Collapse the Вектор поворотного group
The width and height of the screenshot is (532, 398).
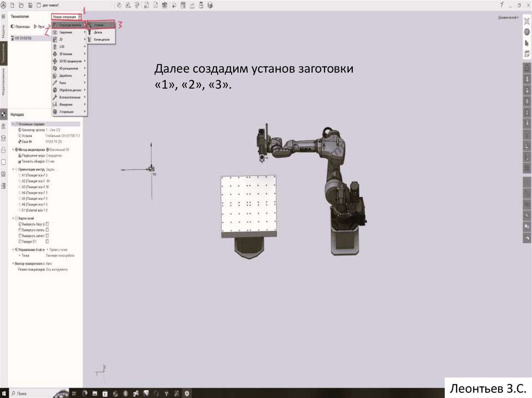(x=13, y=264)
